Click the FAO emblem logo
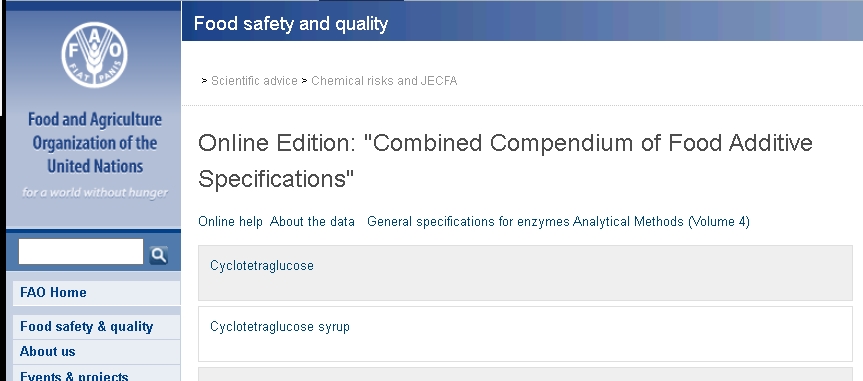 point(94,55)
